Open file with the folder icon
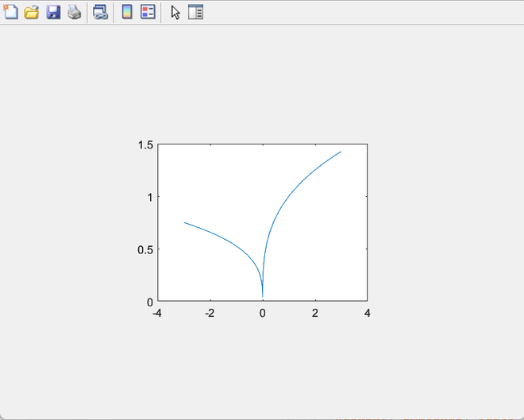Viewport: 524px width, 420px height. 32,13
